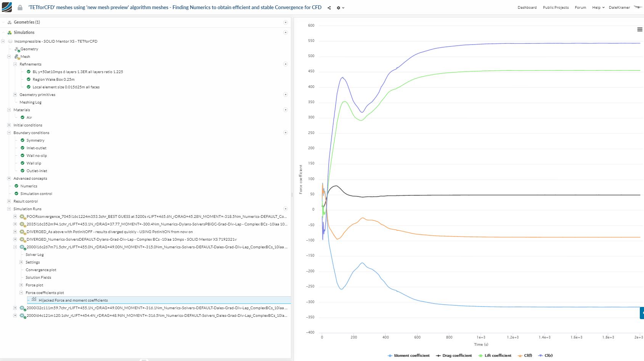Click the project lock icon
The width and height of the screenshot is (644, 361).
point(20,8)
